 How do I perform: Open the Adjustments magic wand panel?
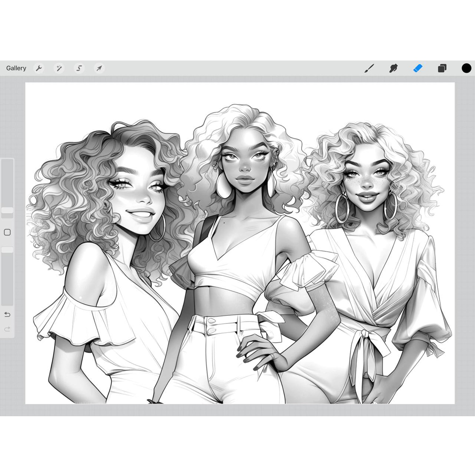(x=59, y=68)
